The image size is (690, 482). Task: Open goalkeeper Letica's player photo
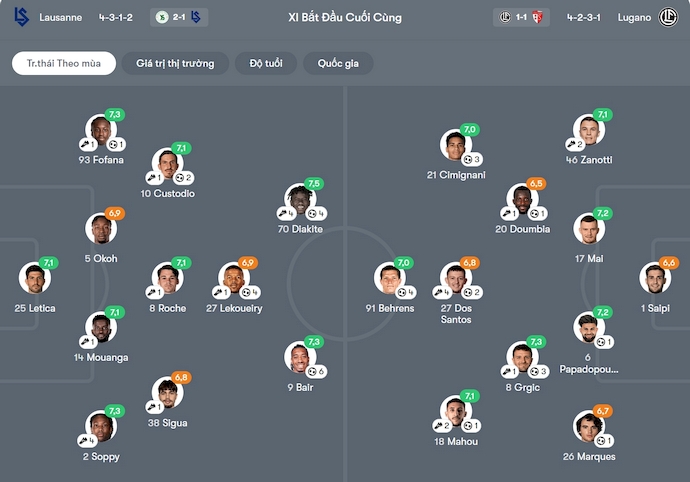(x=34, y=278)
